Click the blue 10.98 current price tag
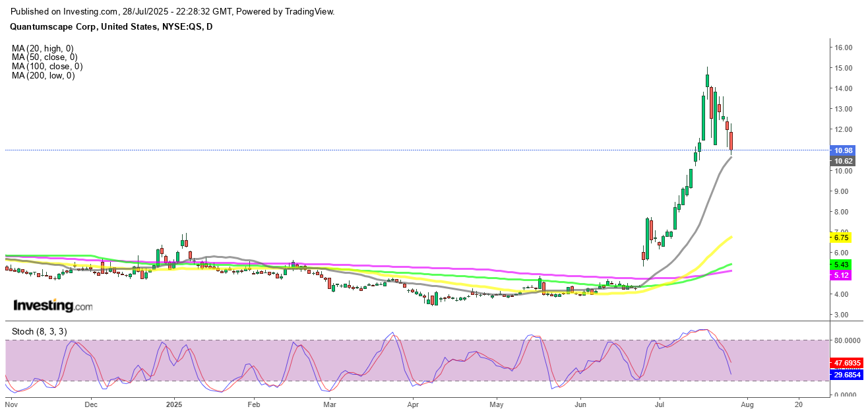 (844, 150)
